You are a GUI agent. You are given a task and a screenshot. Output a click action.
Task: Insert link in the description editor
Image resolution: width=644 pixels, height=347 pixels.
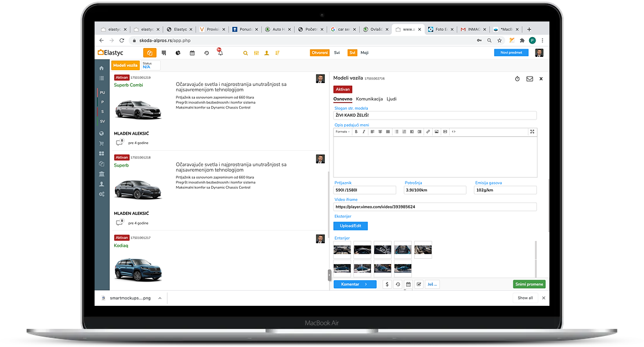(x=428, y=132)
